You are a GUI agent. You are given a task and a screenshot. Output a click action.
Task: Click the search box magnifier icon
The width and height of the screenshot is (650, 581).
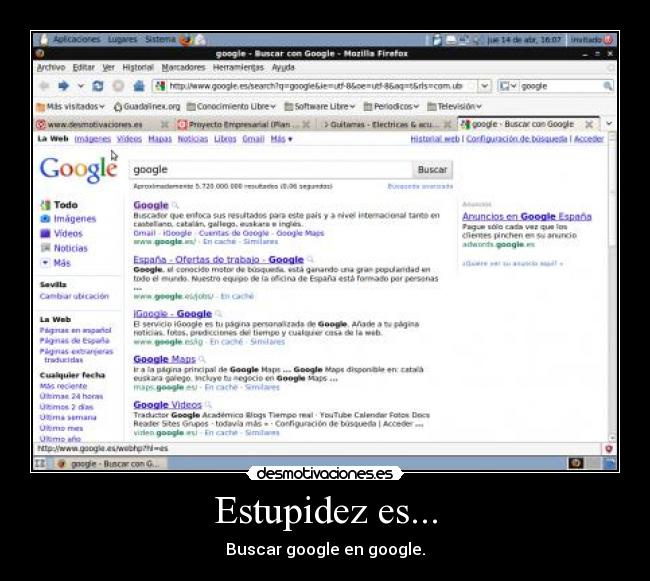point(607,86)
